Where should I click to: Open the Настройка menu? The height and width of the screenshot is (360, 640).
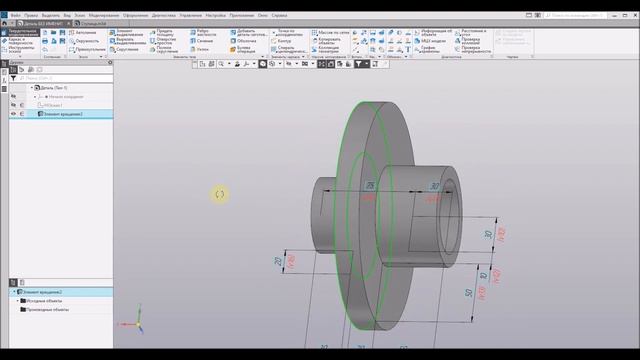216,15
